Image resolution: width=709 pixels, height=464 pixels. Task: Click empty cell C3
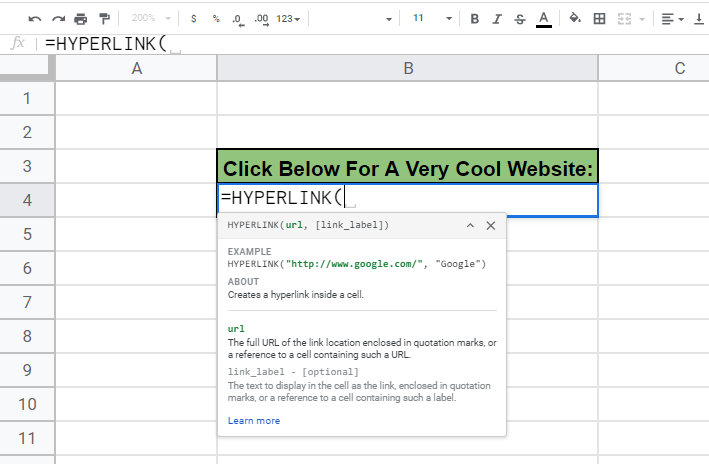(654, 166)
